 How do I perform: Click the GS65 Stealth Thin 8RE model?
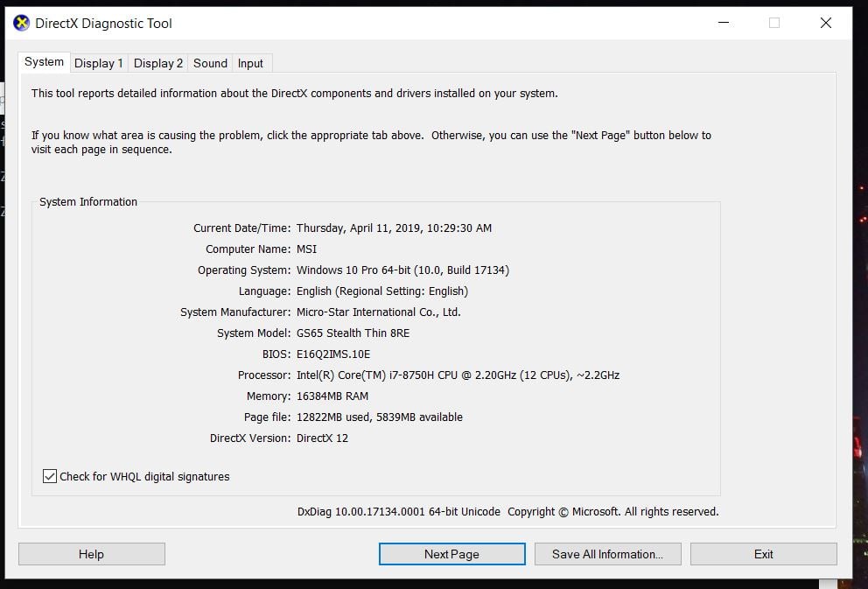(353, 333)
